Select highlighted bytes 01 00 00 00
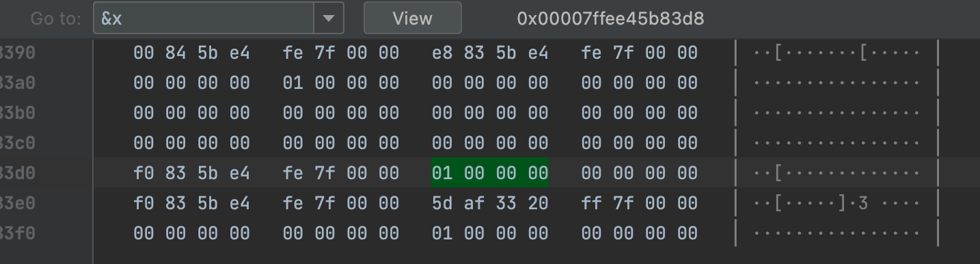Screen dimensions: 980x264 490,173
